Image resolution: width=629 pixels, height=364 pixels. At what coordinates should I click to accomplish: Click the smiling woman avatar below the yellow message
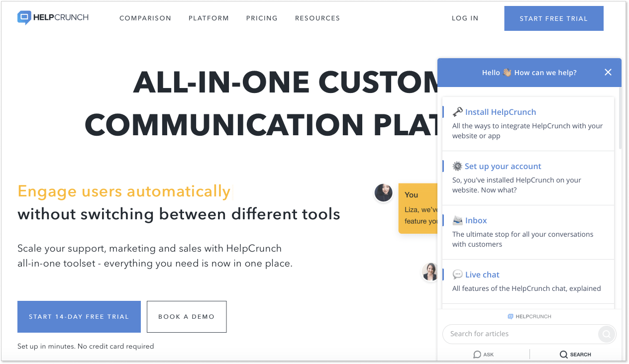click(x=430, y=272)
